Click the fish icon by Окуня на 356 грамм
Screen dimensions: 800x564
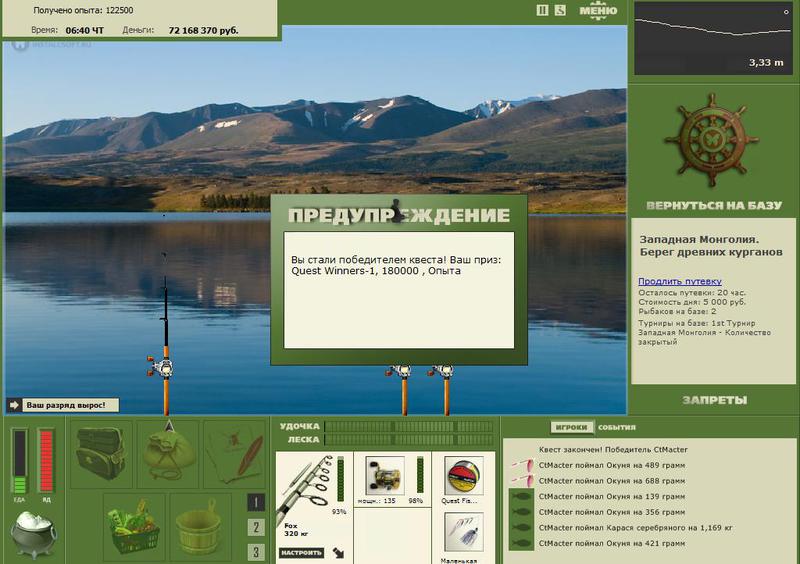[521, 512]
